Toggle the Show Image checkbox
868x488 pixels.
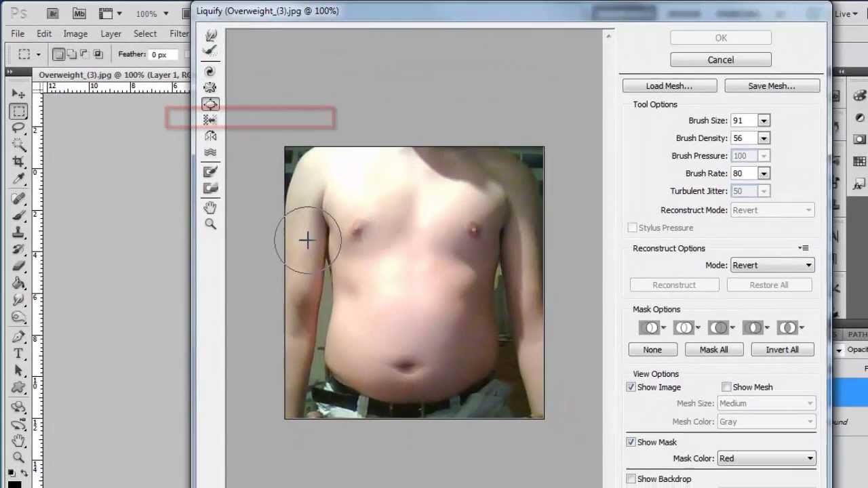631,387
